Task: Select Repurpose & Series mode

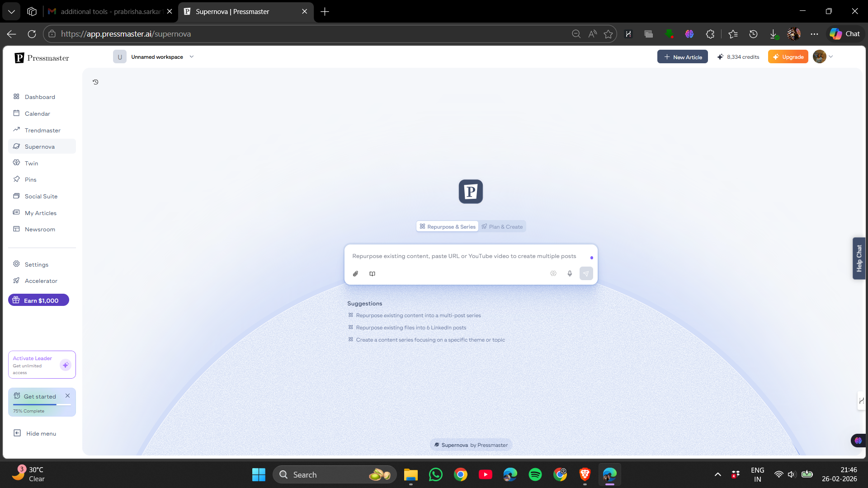Action: (x=448, y=227)
